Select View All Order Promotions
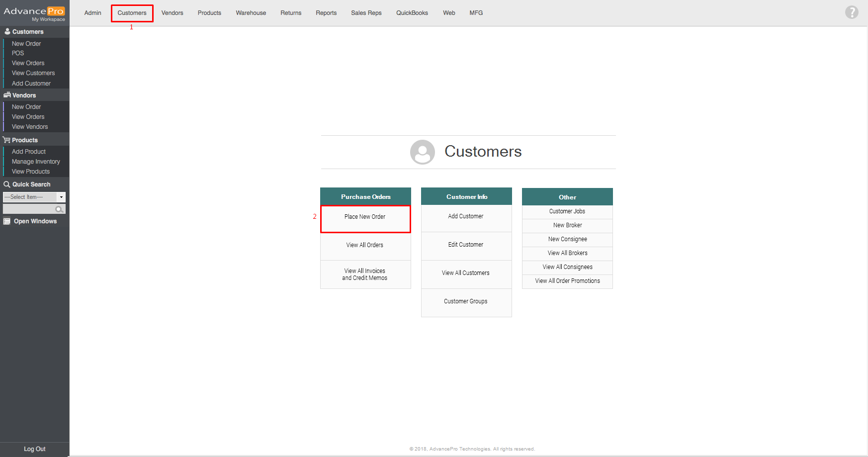The height and width of the screenshot is (457, 868). [567, 281]
